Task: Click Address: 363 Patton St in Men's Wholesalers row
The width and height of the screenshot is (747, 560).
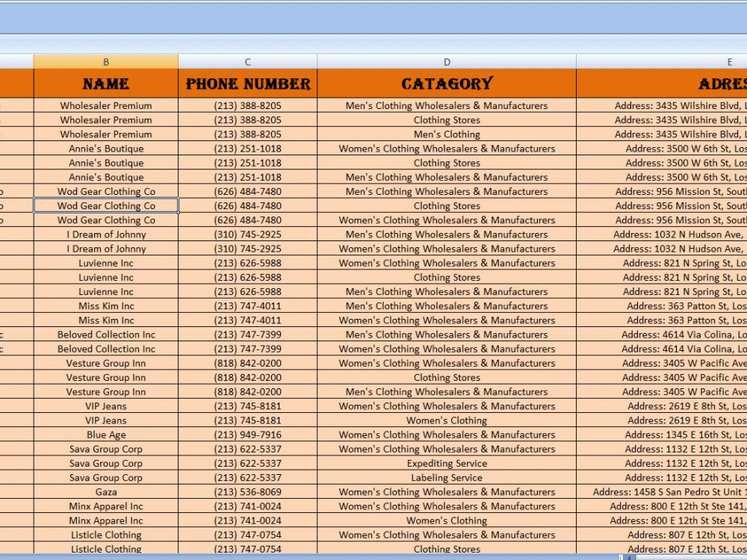Action: click(x=662, y=305)
